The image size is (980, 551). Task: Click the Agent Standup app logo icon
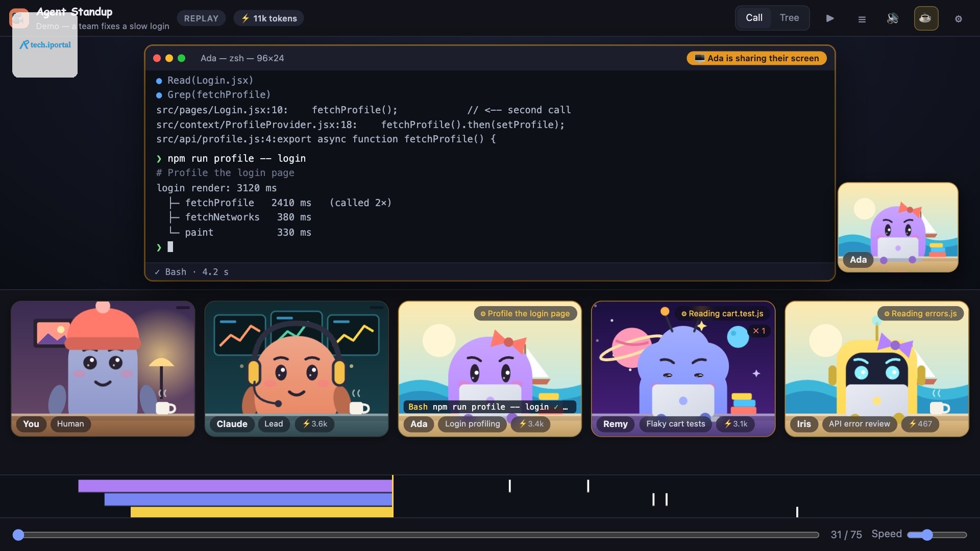[x=19, y=18]
